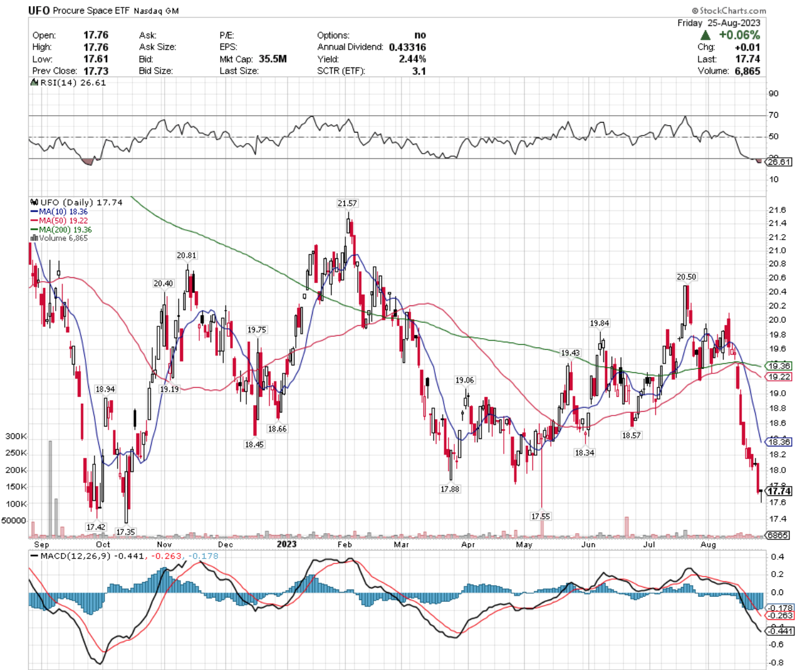Click the 19.75 price label
This screenshot has height=670, width=812.
pos(257,330)
